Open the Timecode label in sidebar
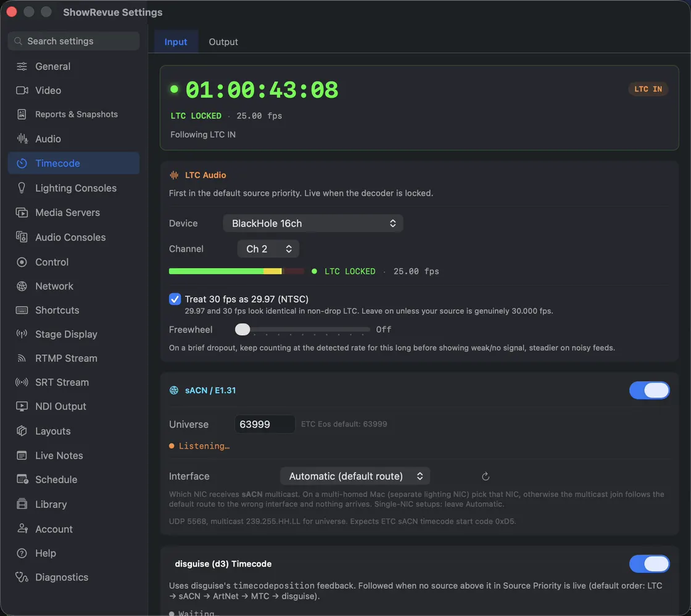Viewport: 691px width, 616px height. point(57,163)
